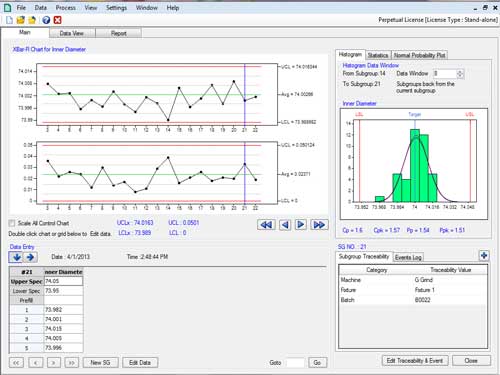Screen dimensions: 500x375
Task: Click the New document toolbar icon
Action: coord(9,20)
